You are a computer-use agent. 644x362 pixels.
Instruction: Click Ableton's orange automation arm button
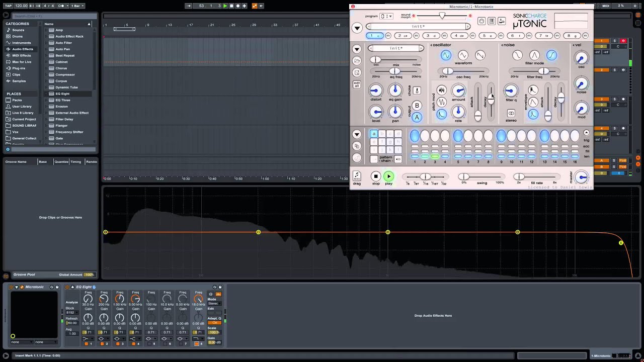(255, 6)
